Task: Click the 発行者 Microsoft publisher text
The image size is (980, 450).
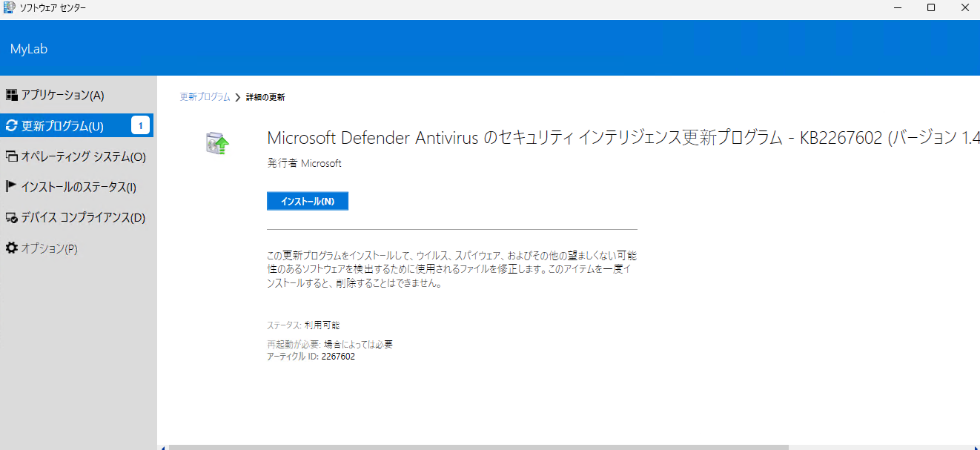Action: click(304, 163)
